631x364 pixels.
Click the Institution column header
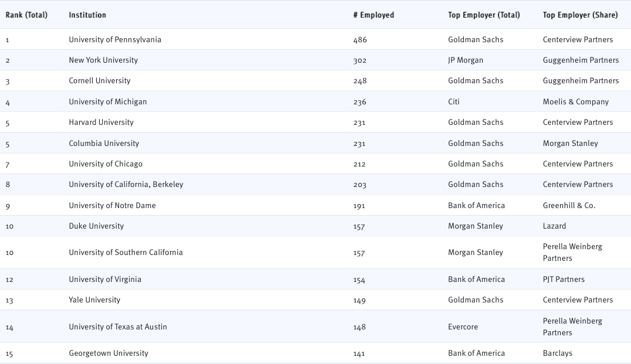coord(87,15)
